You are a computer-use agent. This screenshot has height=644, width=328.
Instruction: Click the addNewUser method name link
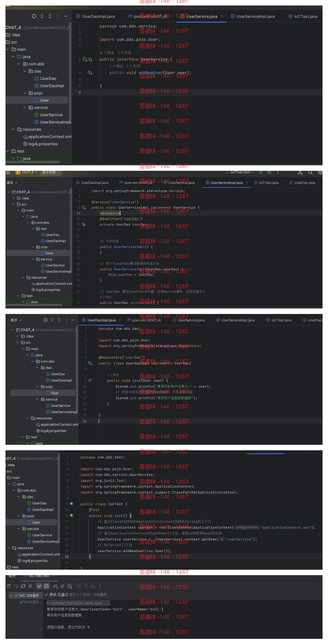(x=151, y=73)
